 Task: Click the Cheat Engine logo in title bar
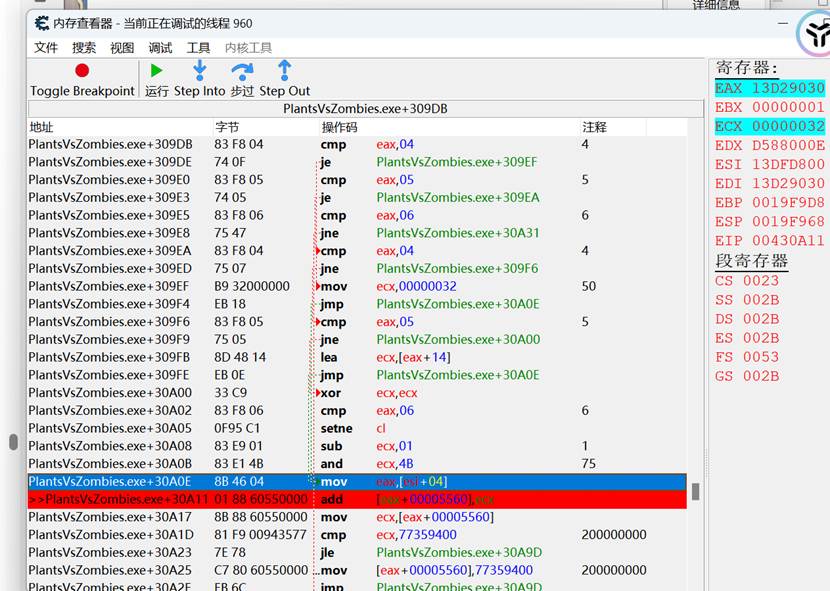pyautogui.click(x=42, y=23)
